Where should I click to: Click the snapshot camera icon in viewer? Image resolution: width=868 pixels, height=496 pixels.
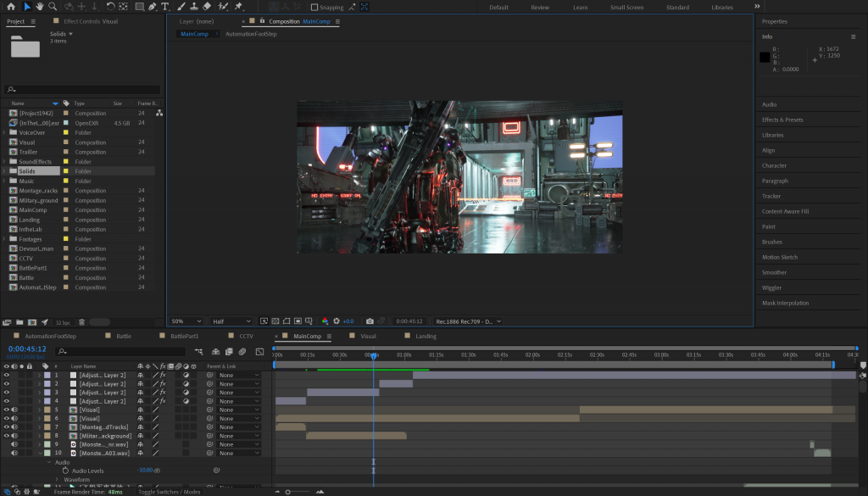(x=370, y=321)
